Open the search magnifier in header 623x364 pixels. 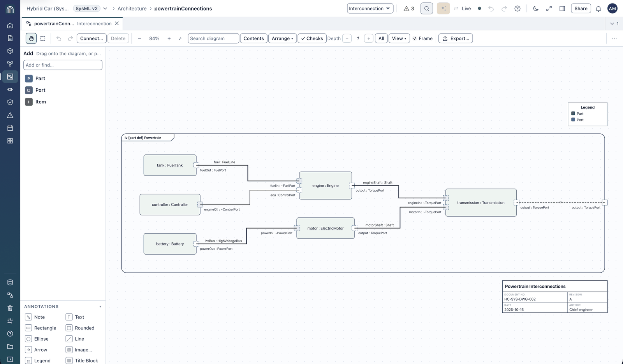(427, 9)
